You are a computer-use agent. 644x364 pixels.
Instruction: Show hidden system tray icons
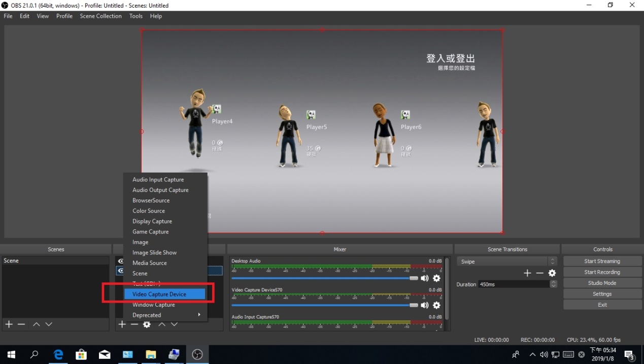coord(532,354)
